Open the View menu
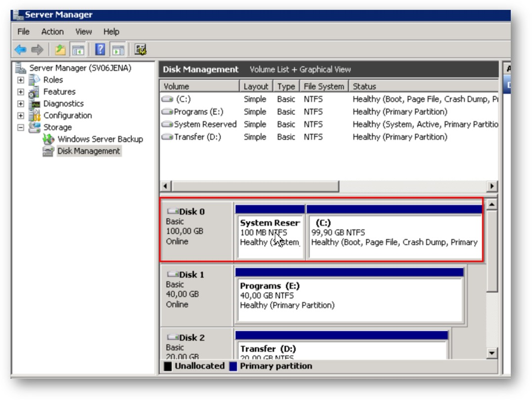 (x=84, y=32)
